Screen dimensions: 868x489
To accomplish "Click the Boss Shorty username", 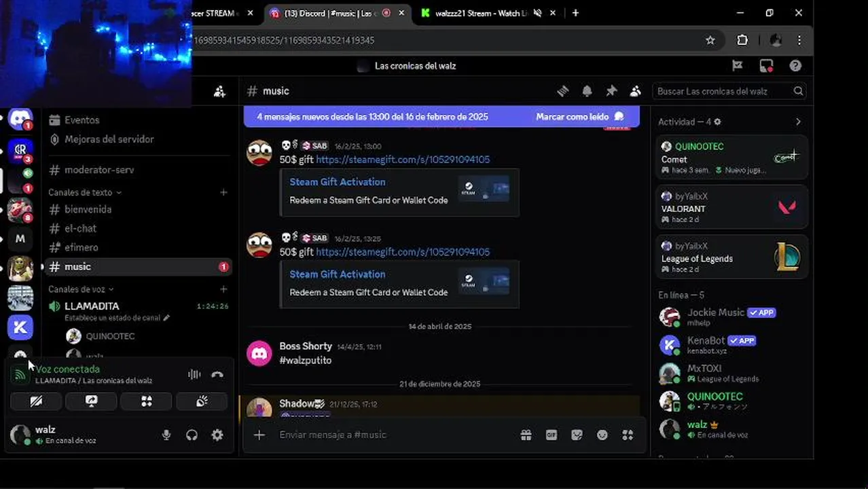I will [306, 346].
